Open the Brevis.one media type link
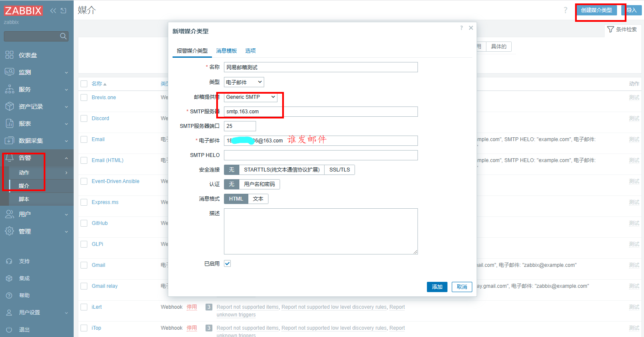This screenshot has height=337, width=644. [x=104, y=98]
